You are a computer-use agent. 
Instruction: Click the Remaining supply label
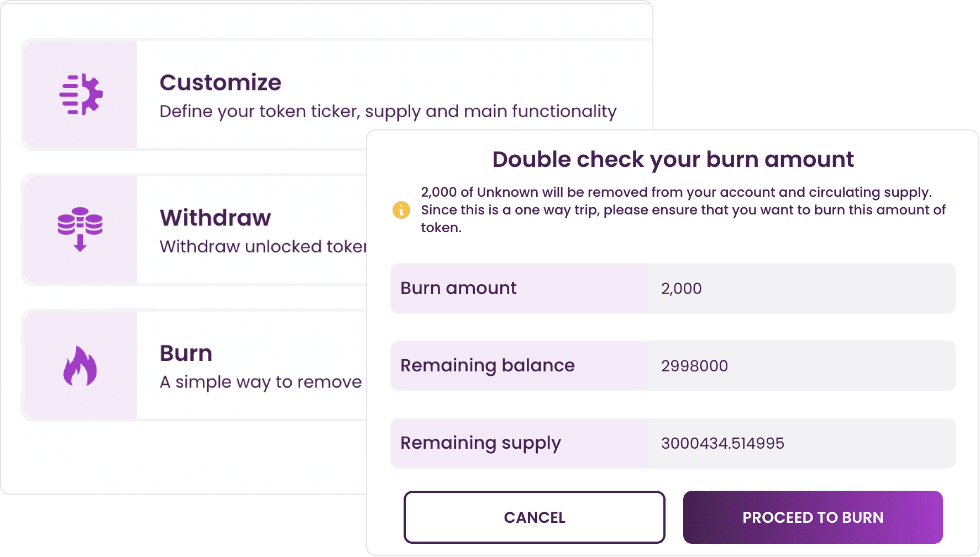pos(481,443)
